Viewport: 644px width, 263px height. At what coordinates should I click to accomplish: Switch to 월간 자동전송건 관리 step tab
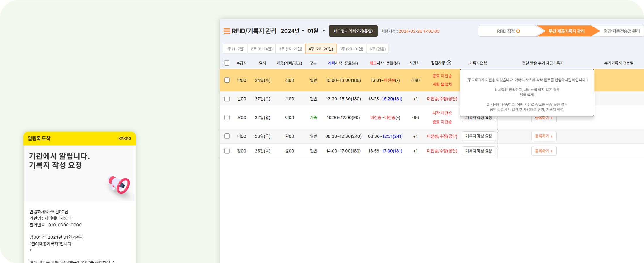[621, 31]
